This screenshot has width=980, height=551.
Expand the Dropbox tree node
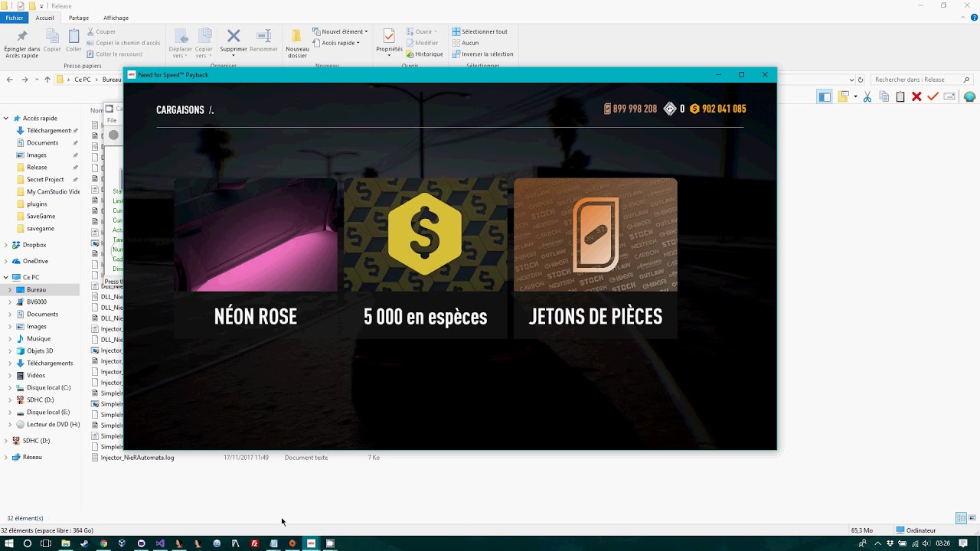click(x=6, y=245)
